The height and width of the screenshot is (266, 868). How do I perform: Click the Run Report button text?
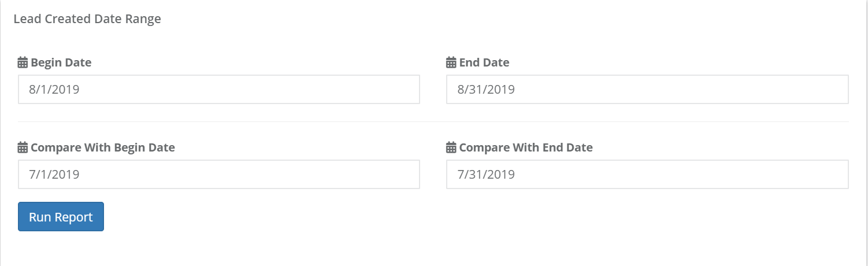click(x=61, y=217)
